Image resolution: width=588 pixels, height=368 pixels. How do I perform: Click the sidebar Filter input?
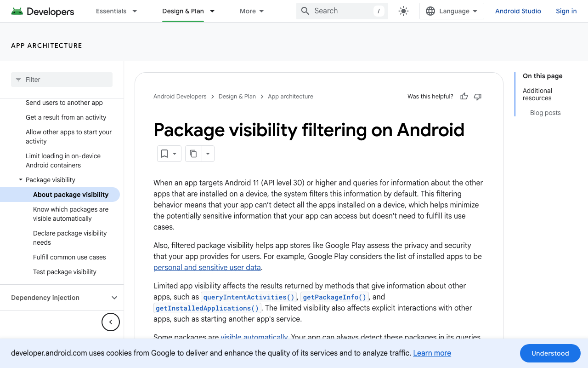click(x=62, y=80)
